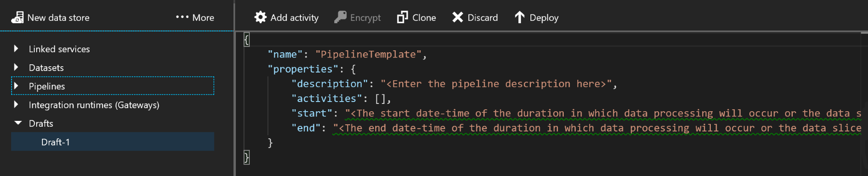The height and width of the screenshot is (176, 868).
Task: Click the vertical scrollbar of JSON editor
Action: pyautogui.click(x=864, y=104)
